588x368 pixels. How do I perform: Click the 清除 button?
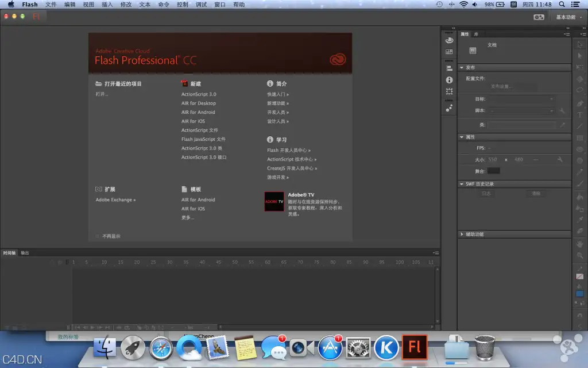[x=536, y=194]
